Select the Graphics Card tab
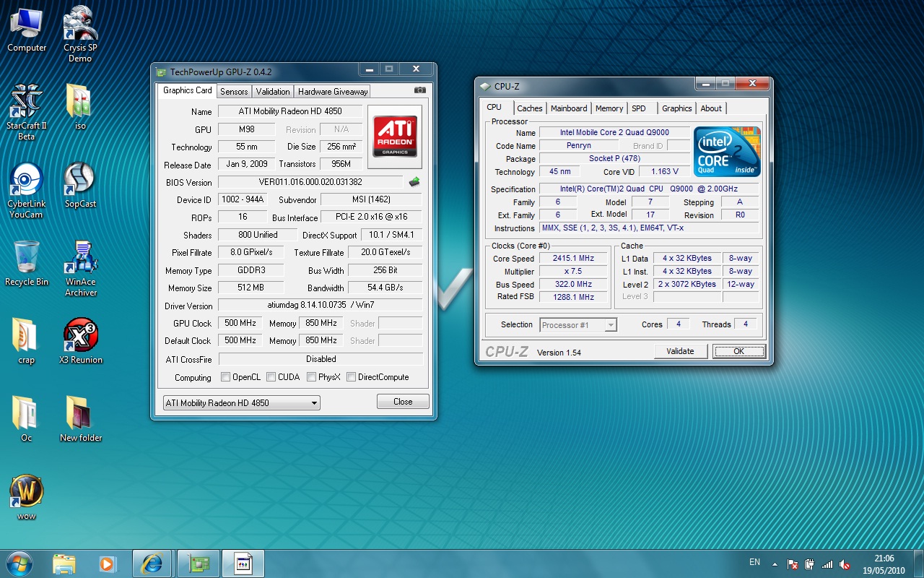This screenshot has width=924, height=578. pyautogui.click(x=188, y=90)
